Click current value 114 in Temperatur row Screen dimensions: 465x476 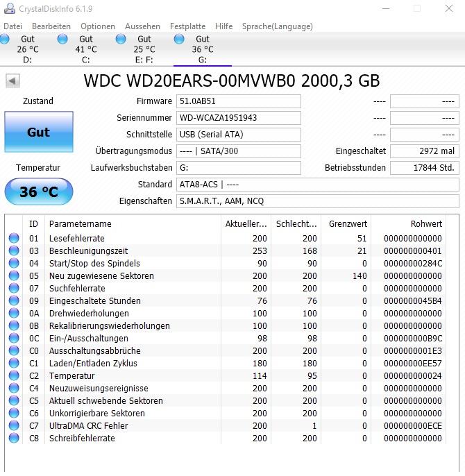coord(260,376)
